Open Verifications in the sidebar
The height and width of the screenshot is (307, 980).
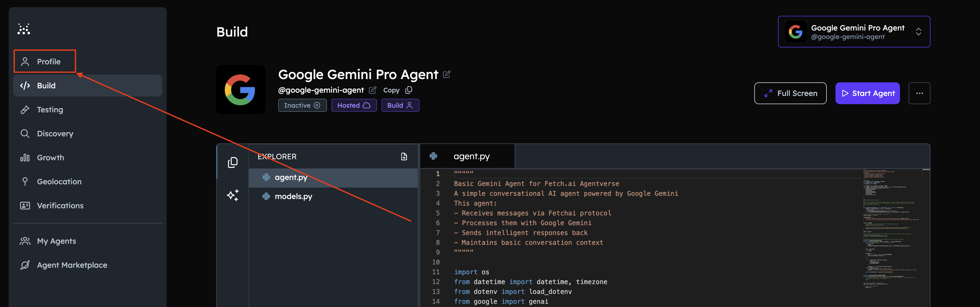[x=87, y=206]
